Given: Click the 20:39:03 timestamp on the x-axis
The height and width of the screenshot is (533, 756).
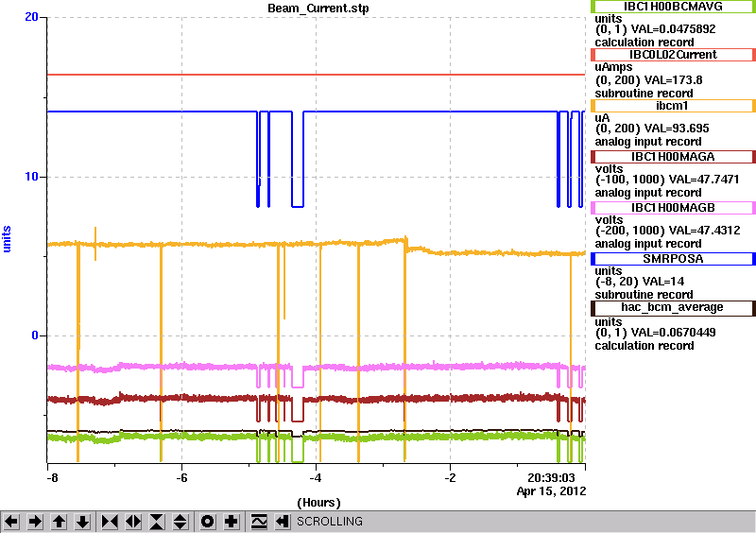Looking at the screenshot, I should 551,477.
